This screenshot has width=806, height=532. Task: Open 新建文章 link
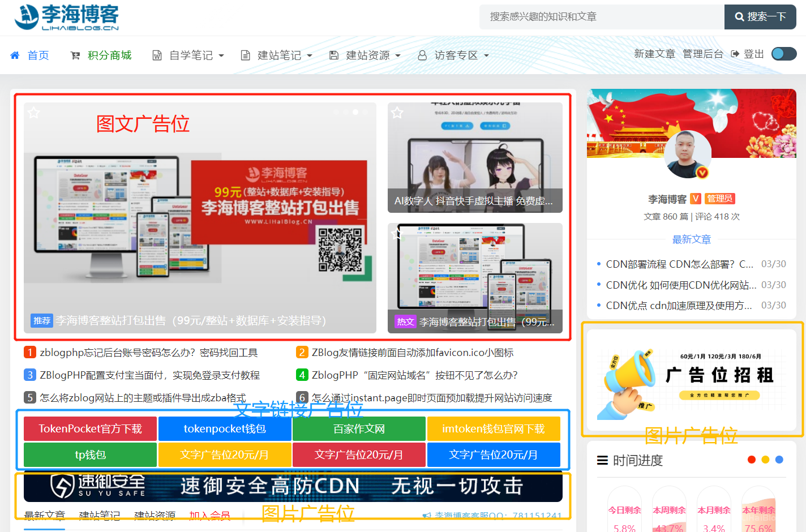(x=654, y=54)
